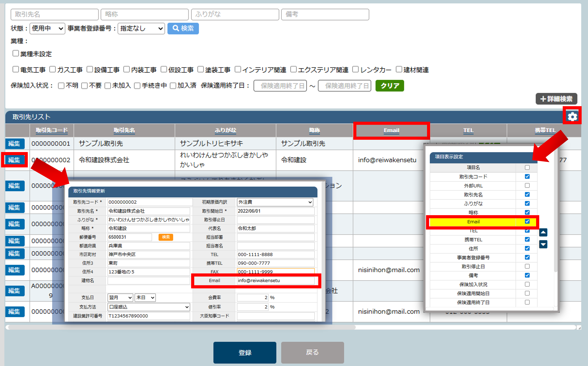This screenshot has width=588, height=366.
Task: Uncheck Email in display settings
Action: point(527,222)
